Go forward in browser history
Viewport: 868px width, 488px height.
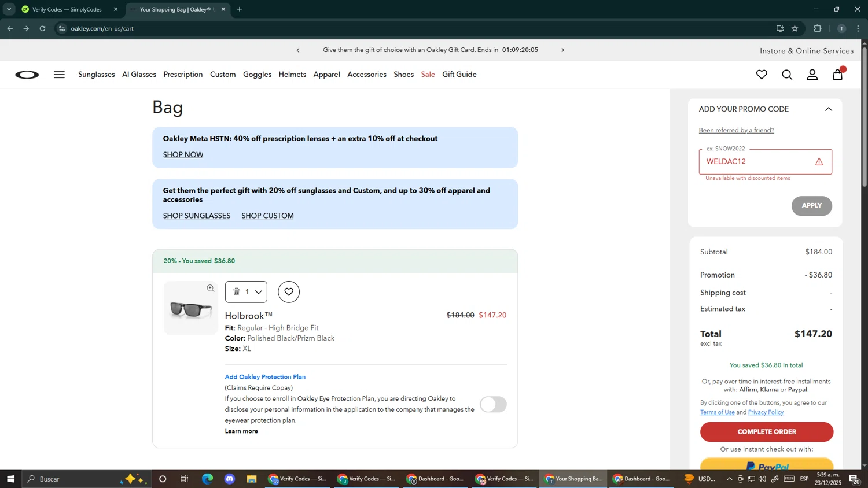tap(26, 28)
